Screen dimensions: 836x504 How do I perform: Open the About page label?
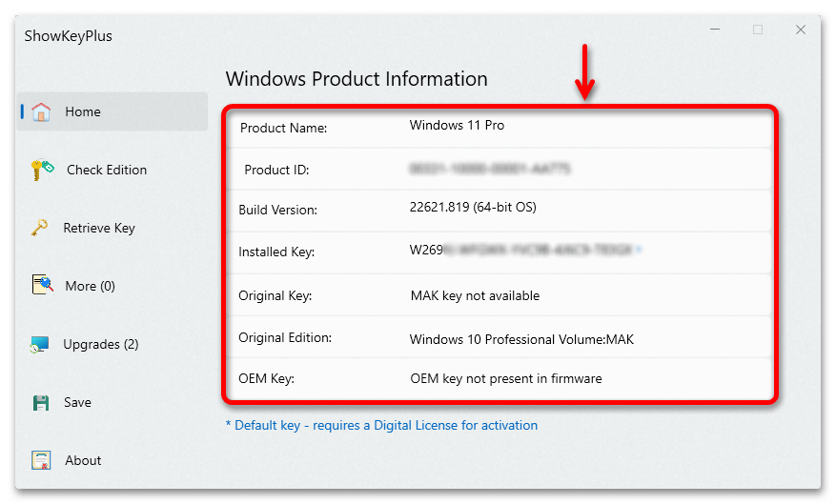[x=83, y=460]
